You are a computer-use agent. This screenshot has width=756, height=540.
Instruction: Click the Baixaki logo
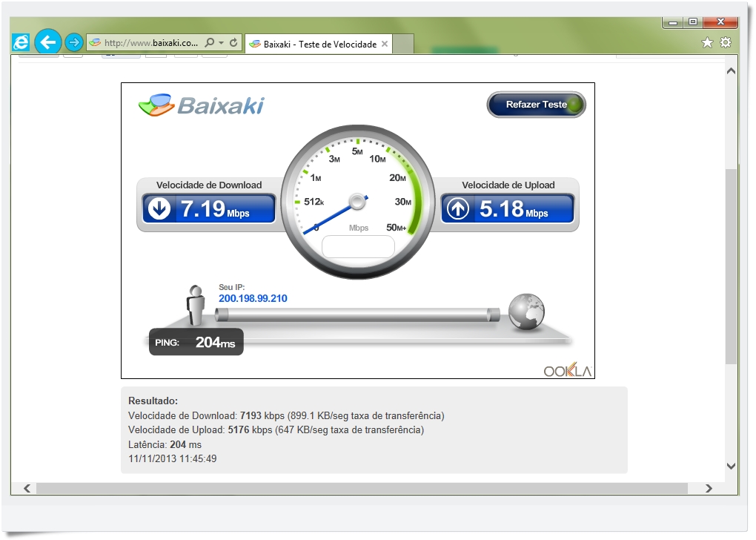202,105
